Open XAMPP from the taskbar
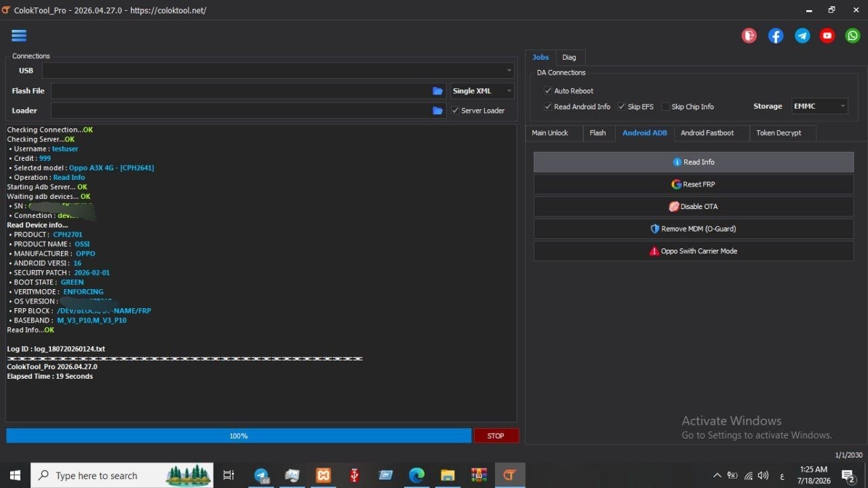Image resolution: width=868 pixels, height=488 pixels. click(x=323, y=475)
